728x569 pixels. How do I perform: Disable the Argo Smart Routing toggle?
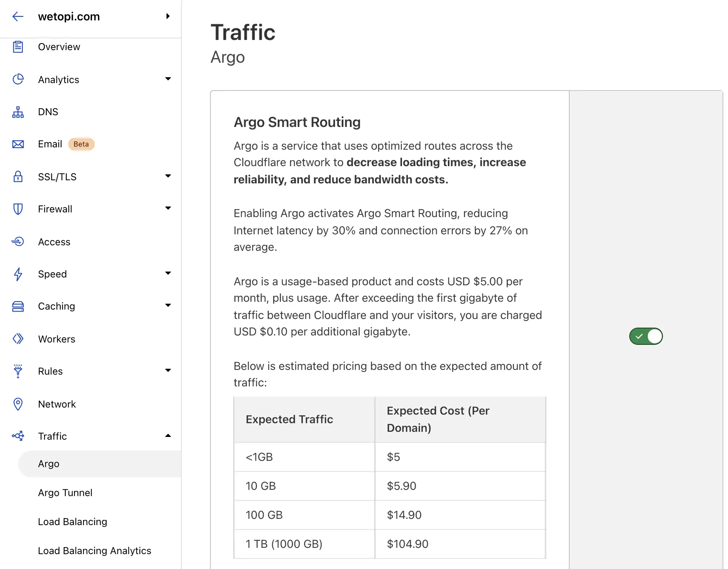coord(646,336)
